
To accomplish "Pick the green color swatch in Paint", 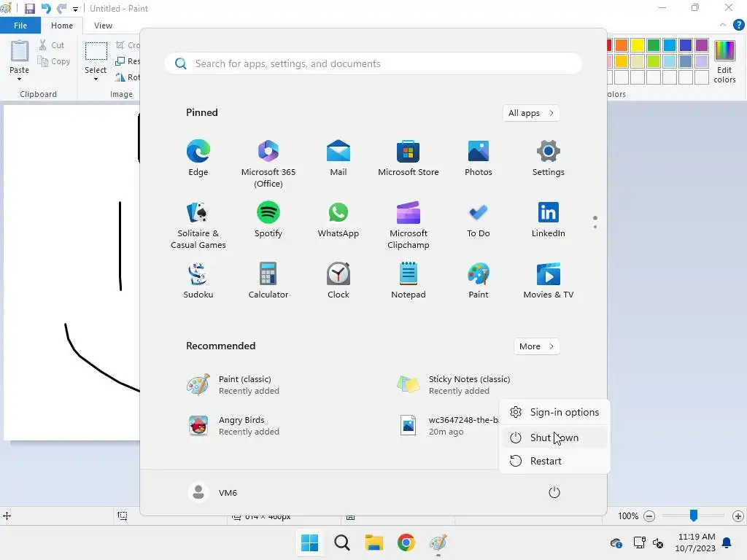I will (x=654, y=45).
